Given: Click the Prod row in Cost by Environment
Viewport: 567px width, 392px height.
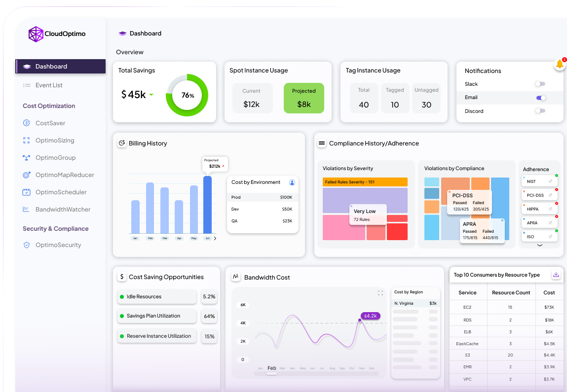Looking at the screenshot, I should click(x=262, y=197).
